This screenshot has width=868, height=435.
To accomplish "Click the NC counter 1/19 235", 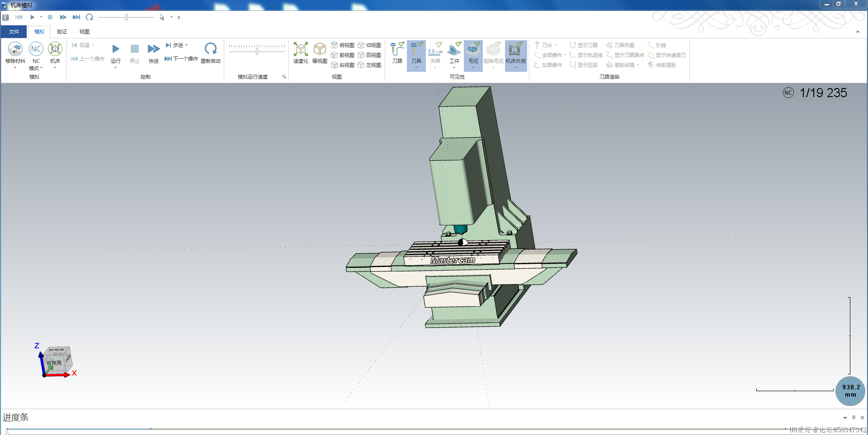I will (x=815, y=93).
